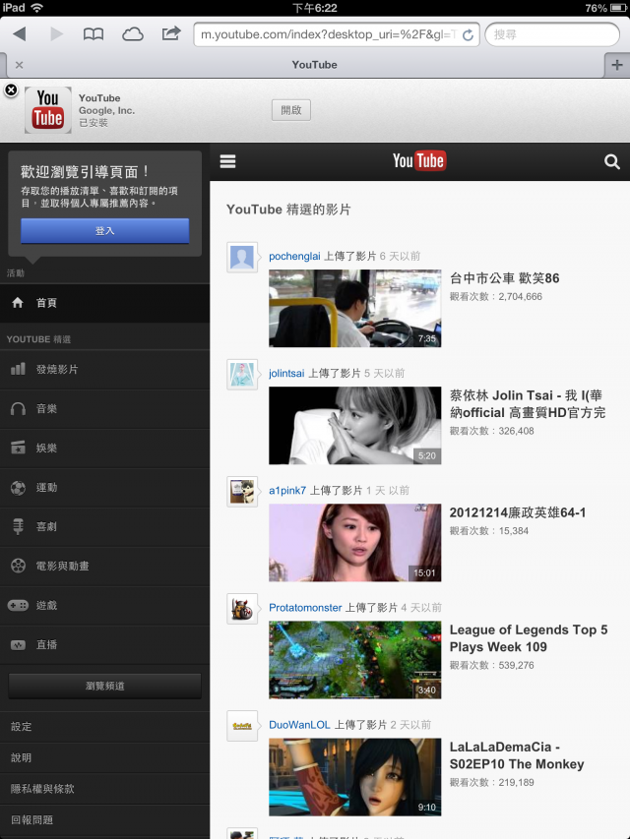Tap the YouTube app icon in banner

[47, 110]
